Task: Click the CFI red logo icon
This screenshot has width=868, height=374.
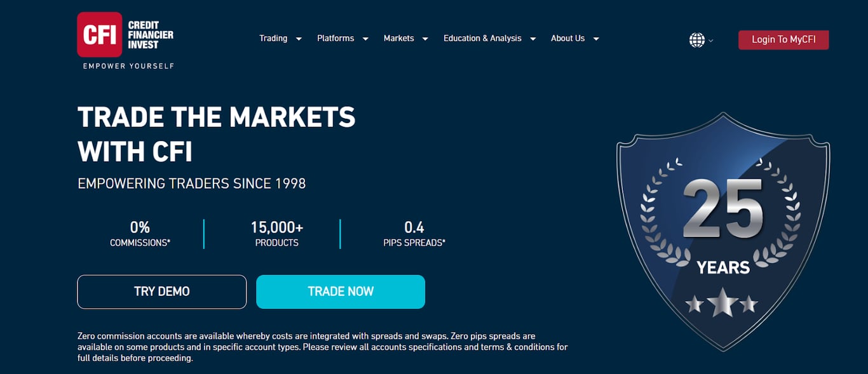Action: coord(100,34)
